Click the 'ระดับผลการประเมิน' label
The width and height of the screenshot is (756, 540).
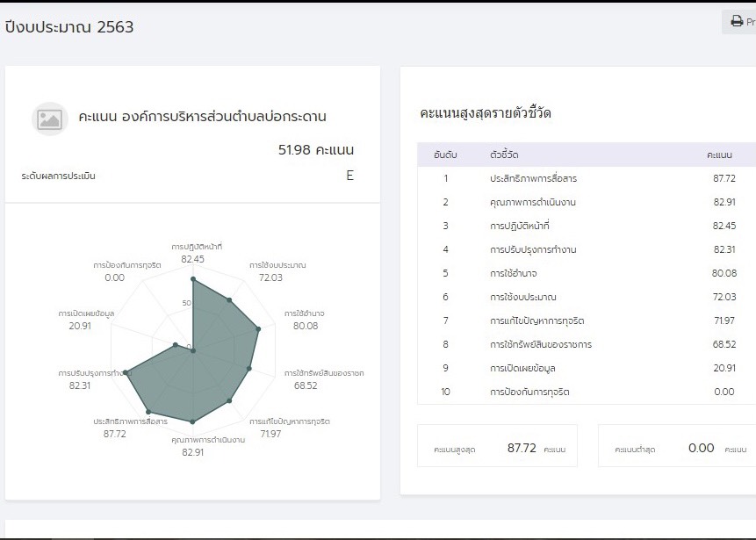(58, 176)
